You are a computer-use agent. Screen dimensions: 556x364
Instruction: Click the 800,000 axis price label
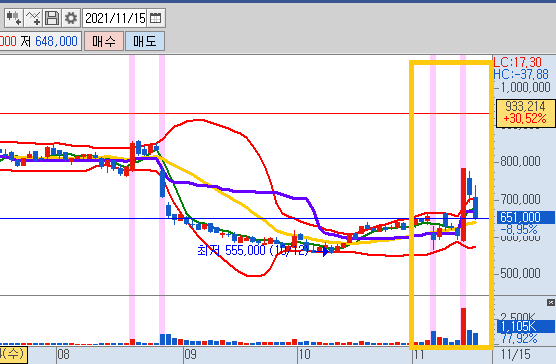tap(520, 162)
